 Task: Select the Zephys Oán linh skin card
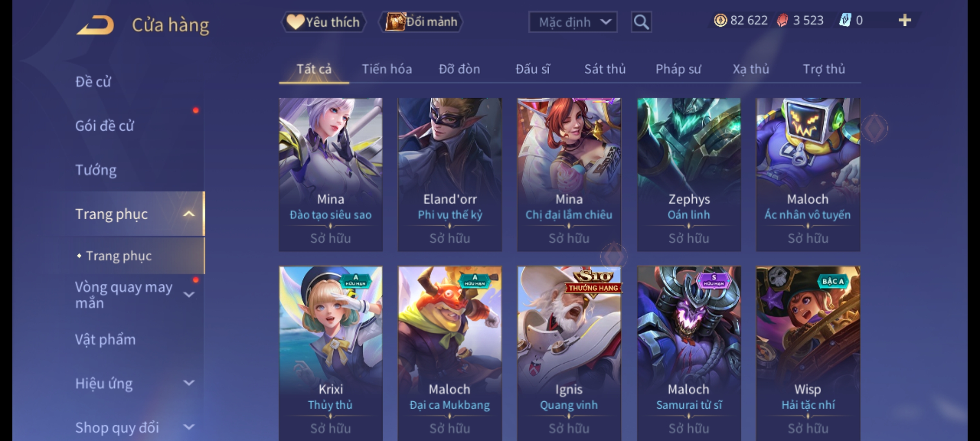[689, 174]
